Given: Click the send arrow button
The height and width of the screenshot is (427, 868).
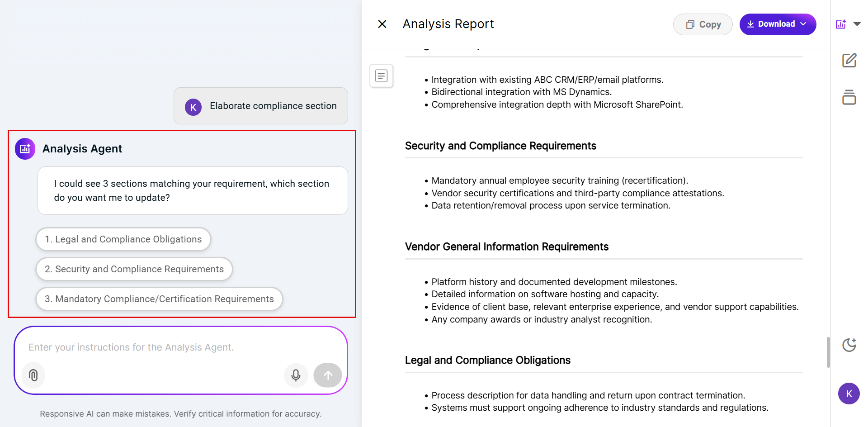Looking at the screenshot, I should tap(328, 375).
